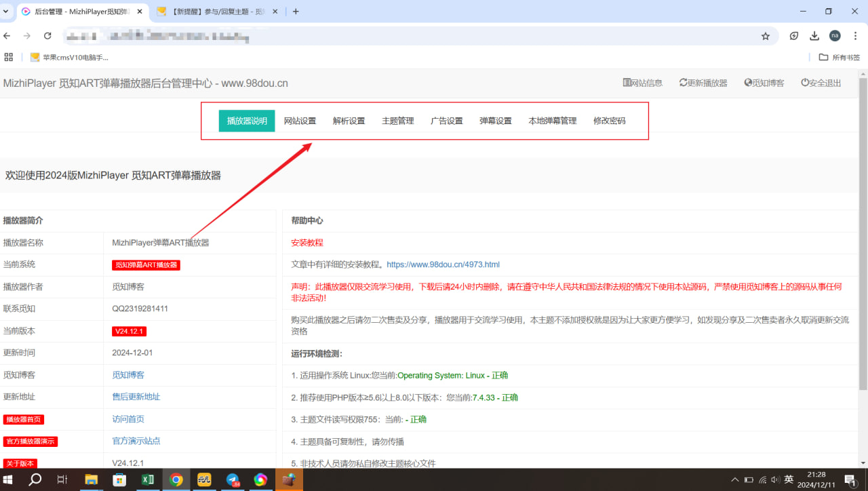Toggle the 英 input method indicator

pyautogui.click(x=789, y=479)
